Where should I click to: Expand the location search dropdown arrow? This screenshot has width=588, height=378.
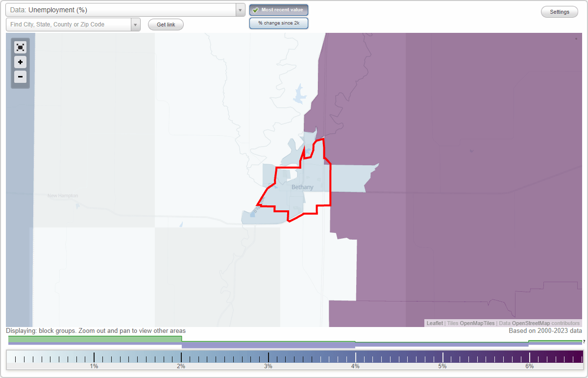[x=136, y=25]
